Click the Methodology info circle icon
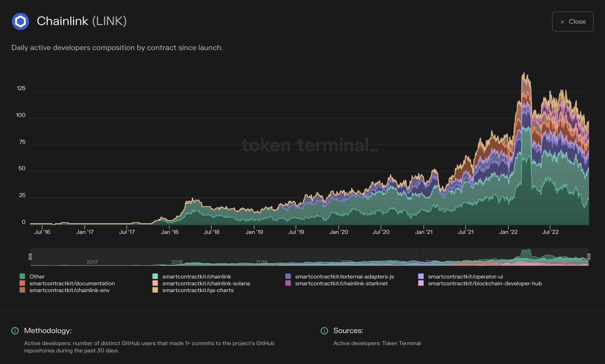This screenshot has height=364, width=605. click(15, 331)
